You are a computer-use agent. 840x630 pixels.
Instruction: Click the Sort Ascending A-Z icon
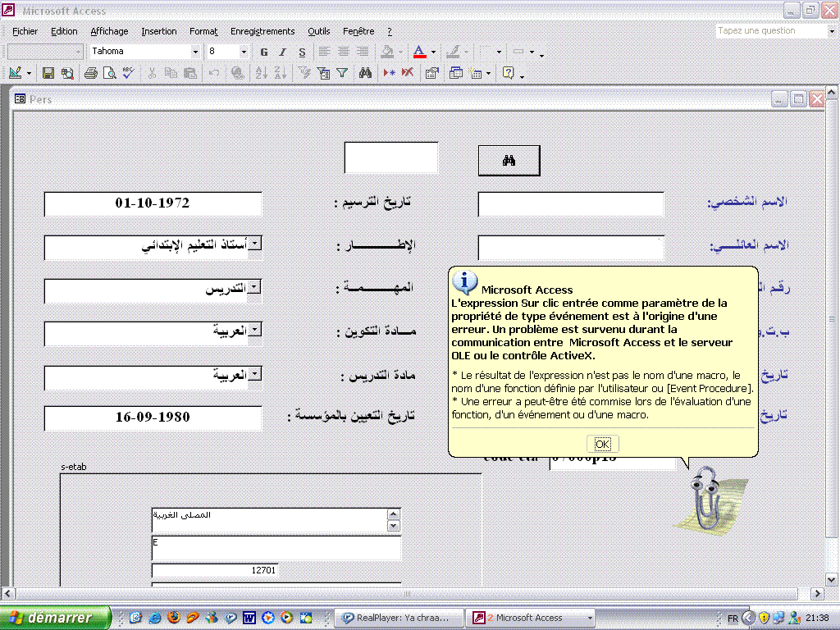[x=262, y=73]
